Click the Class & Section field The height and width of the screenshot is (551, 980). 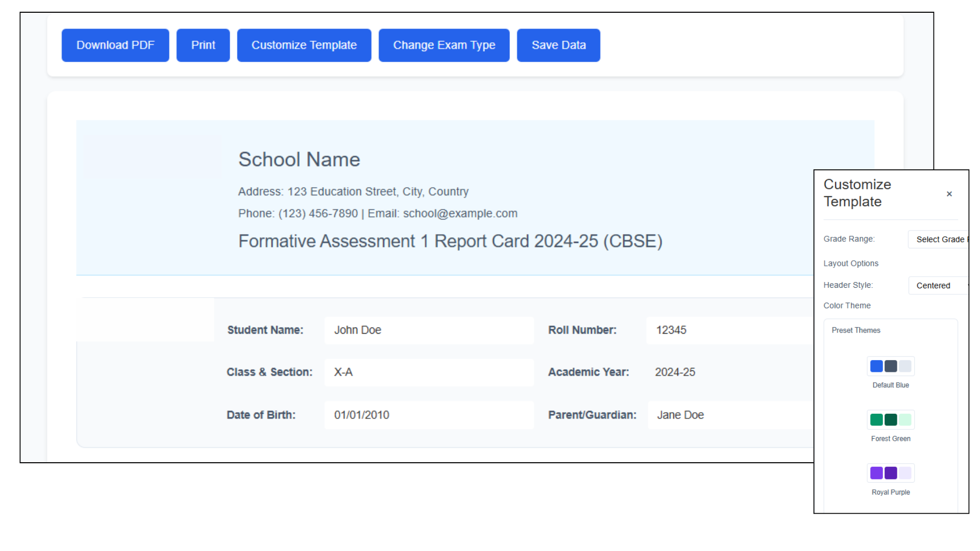429,372
